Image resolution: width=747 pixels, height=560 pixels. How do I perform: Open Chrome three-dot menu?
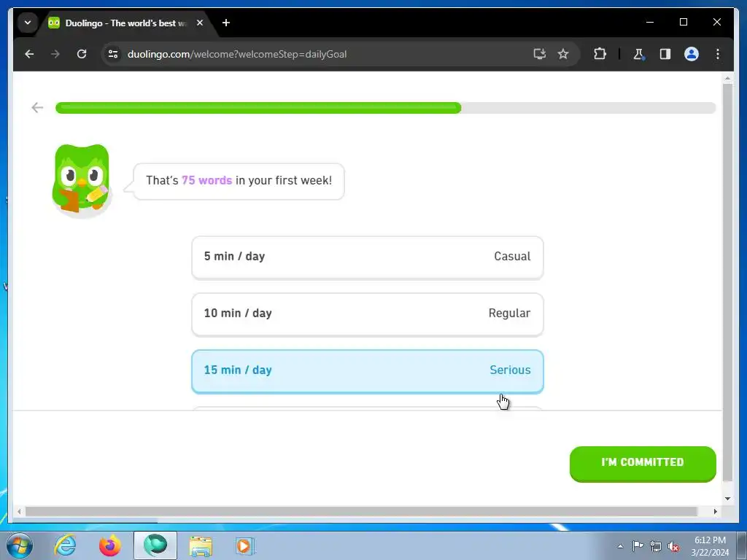718,54
